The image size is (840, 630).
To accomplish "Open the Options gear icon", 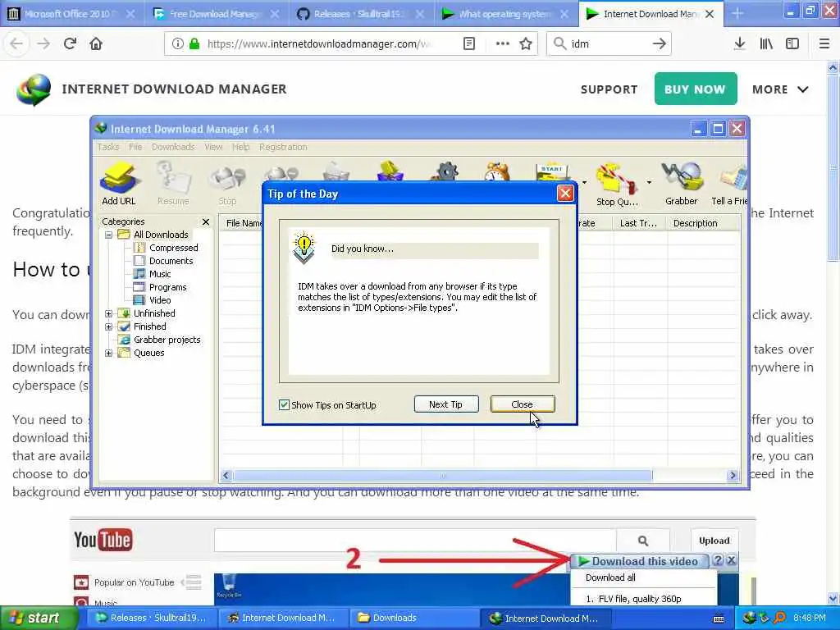I will [x=445, y=171].
